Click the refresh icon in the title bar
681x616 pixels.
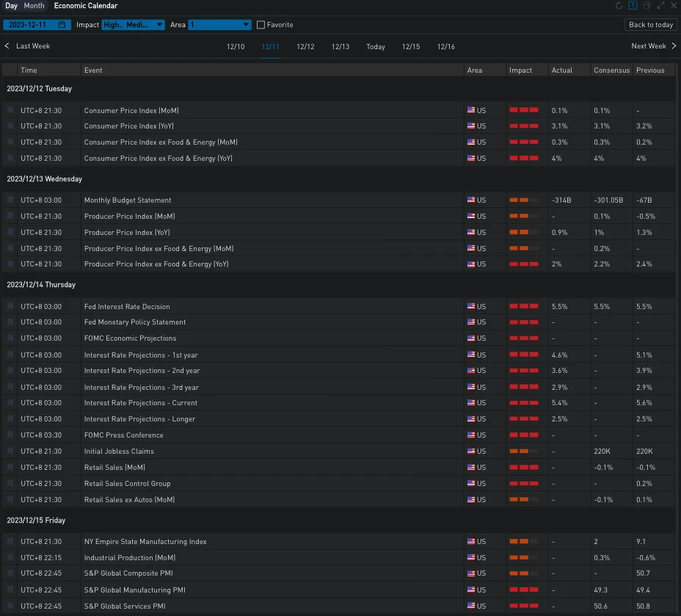point(619,6)
